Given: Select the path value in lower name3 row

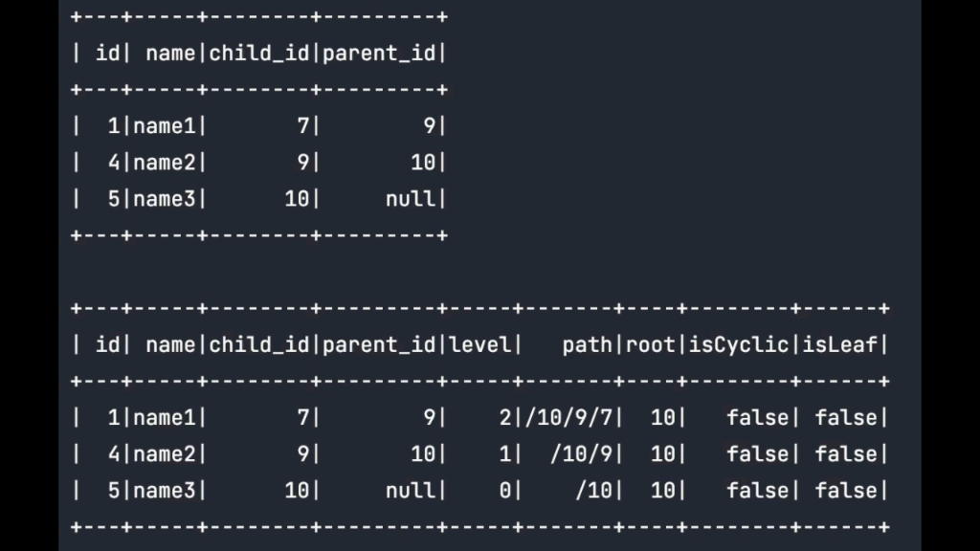Looking at the screenshot, I should [x=598, y=490].
